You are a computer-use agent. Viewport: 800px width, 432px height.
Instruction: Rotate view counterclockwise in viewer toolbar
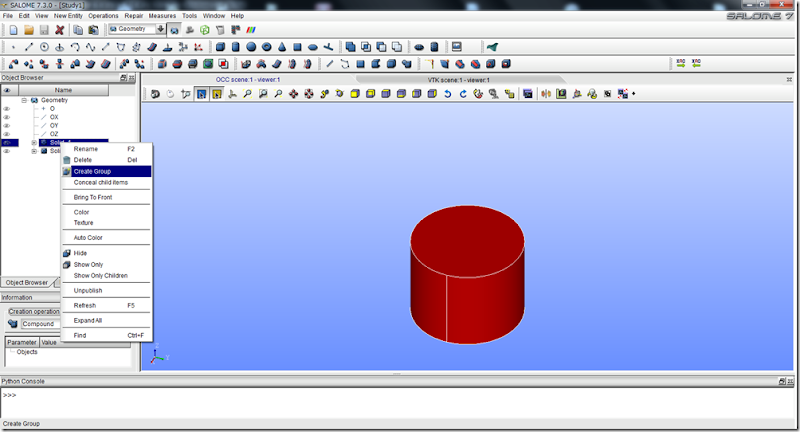(x=448, y=94)
